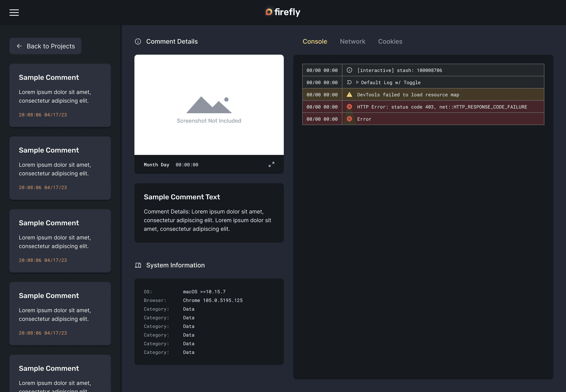Select 'DevTools failed to load resource map' text

click(408, 95)
